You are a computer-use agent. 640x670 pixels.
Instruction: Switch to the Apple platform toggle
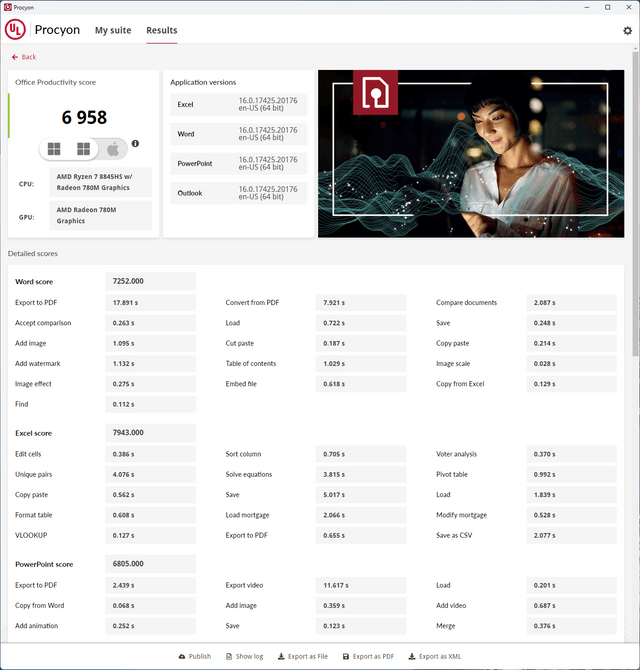click(113, 149)
